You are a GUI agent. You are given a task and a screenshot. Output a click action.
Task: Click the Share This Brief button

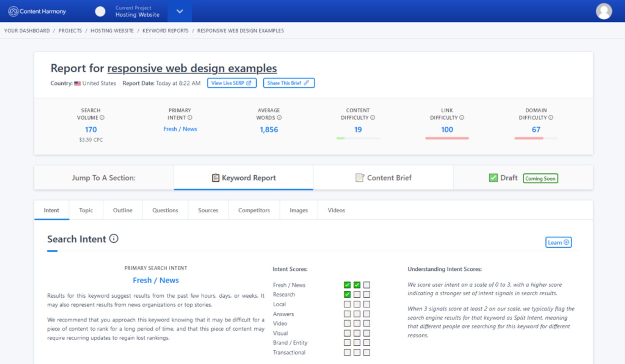(289, 83)
